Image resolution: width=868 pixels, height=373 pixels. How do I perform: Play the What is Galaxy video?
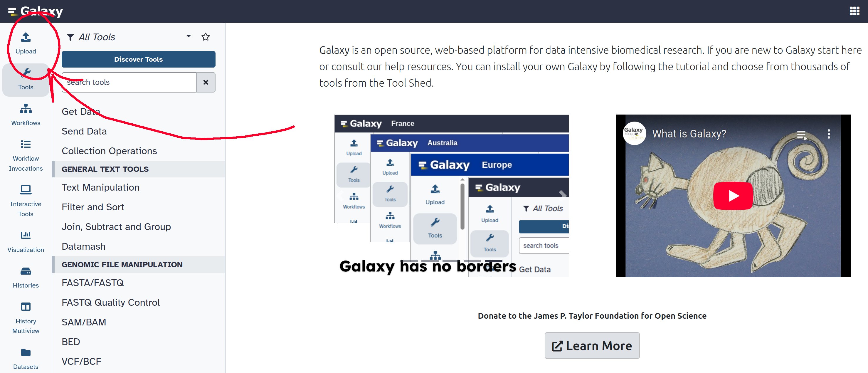point(733,196)
